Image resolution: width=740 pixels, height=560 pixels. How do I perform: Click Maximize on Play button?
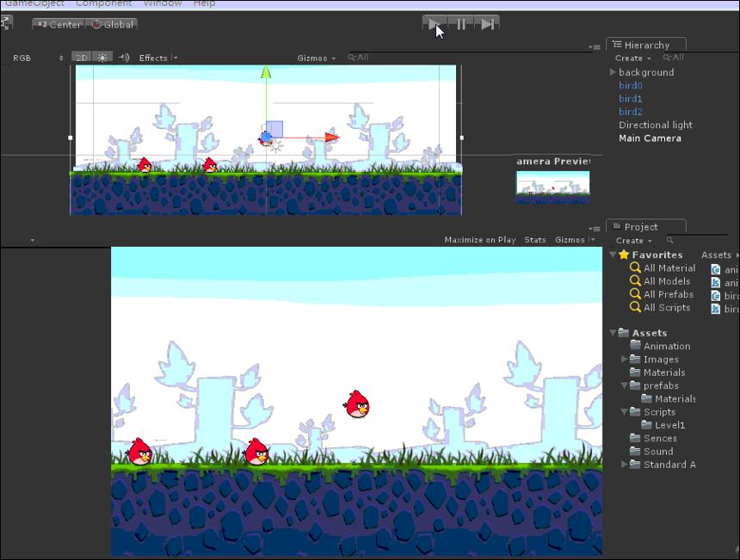(480, 240)
